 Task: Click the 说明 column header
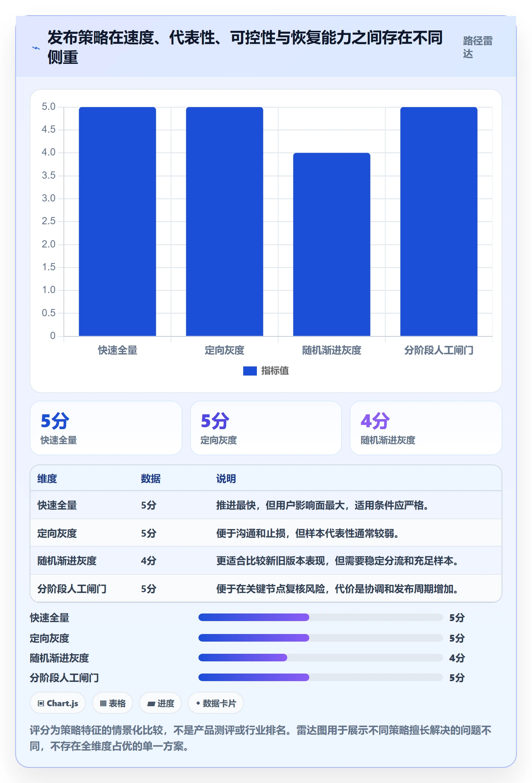click(226, 479)
